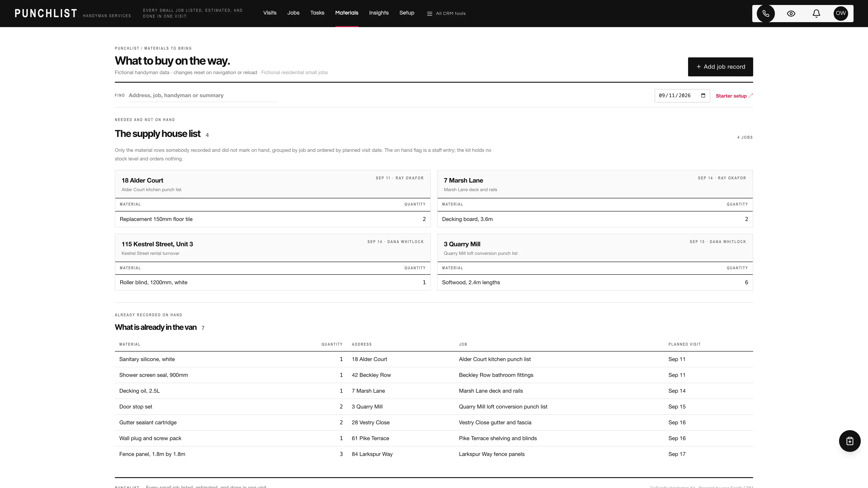The width and height of the screenshot is (868, 488).
Task: Select the 7 Marsh Lane card heading
Action: click(x=463, y=181)
